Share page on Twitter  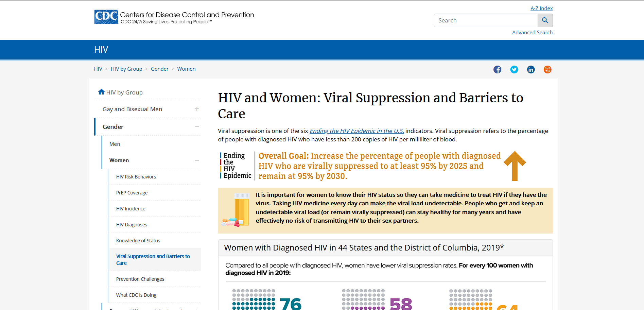(514, 70)
